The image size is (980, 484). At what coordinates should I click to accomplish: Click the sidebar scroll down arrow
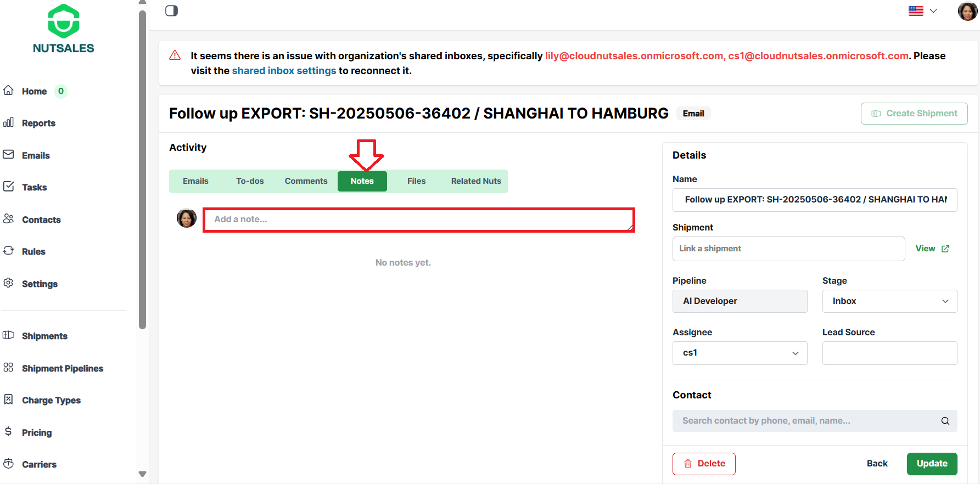(143, 474)
